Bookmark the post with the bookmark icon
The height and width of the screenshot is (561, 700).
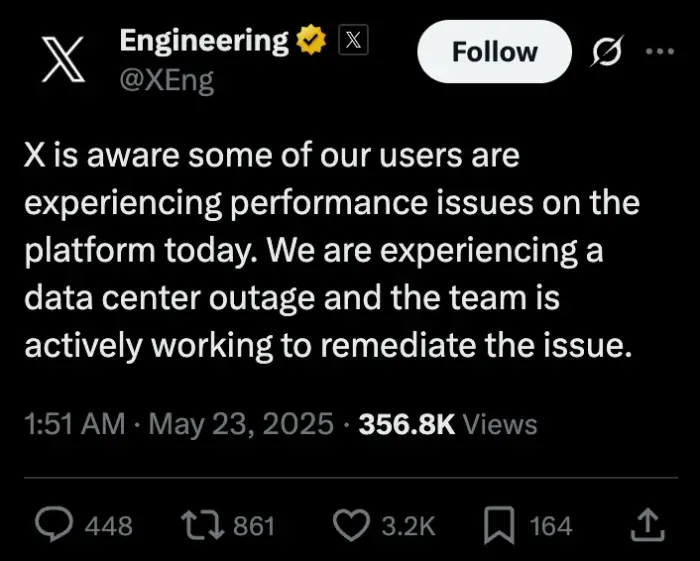499,525
